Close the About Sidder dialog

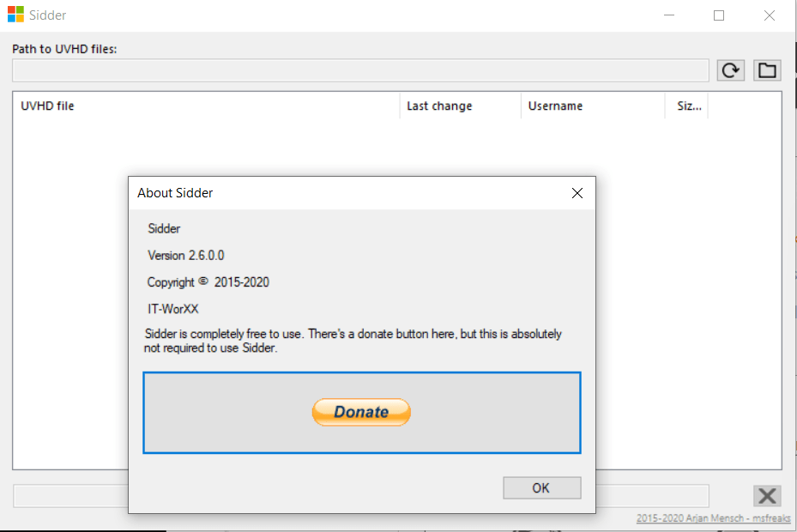click(x=577, y=193)
